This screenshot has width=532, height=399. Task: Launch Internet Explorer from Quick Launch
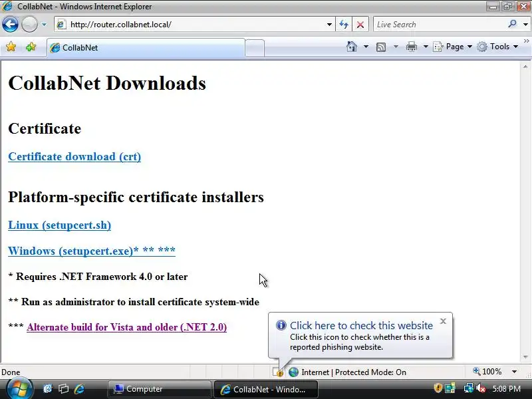coord(79,389)
